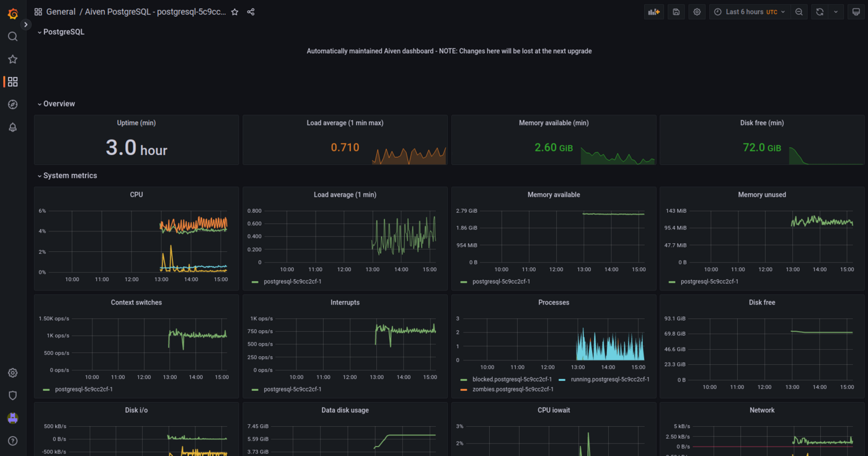
Task: Open Alerting via the bell sidebar icon
Action: pyautogui.click(x=12, y=127)
